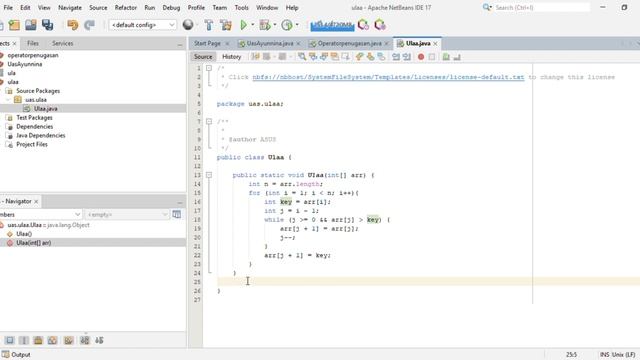Select Ulaa.java in project tree
Screen dimensions: 640x360
(45, 109)
